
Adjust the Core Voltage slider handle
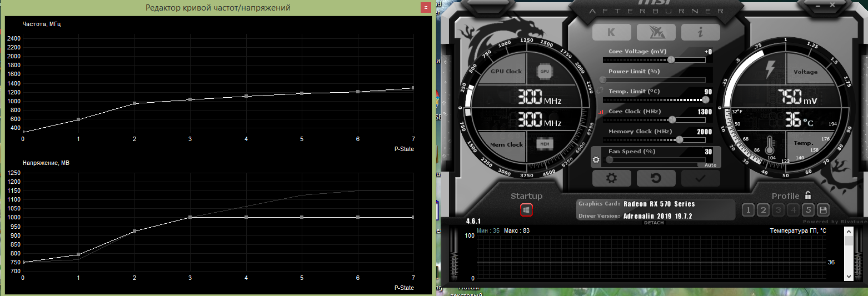click(x=671, y=59)
